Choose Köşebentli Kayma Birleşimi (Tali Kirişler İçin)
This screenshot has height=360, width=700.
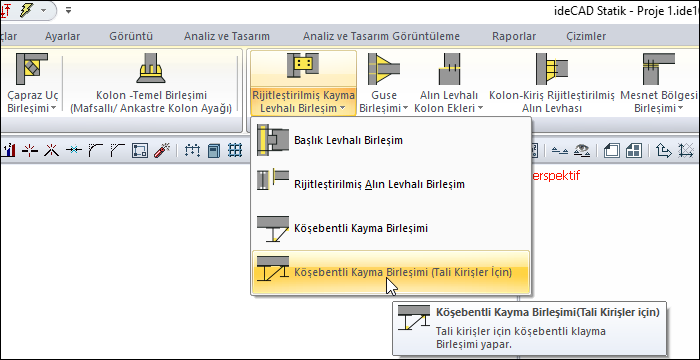pos(391,272)
